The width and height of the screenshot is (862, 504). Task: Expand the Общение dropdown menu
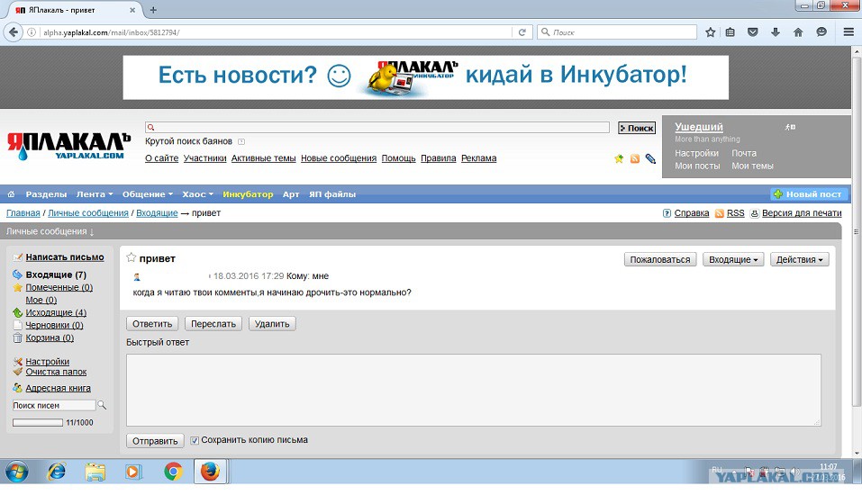click(148, 194)
